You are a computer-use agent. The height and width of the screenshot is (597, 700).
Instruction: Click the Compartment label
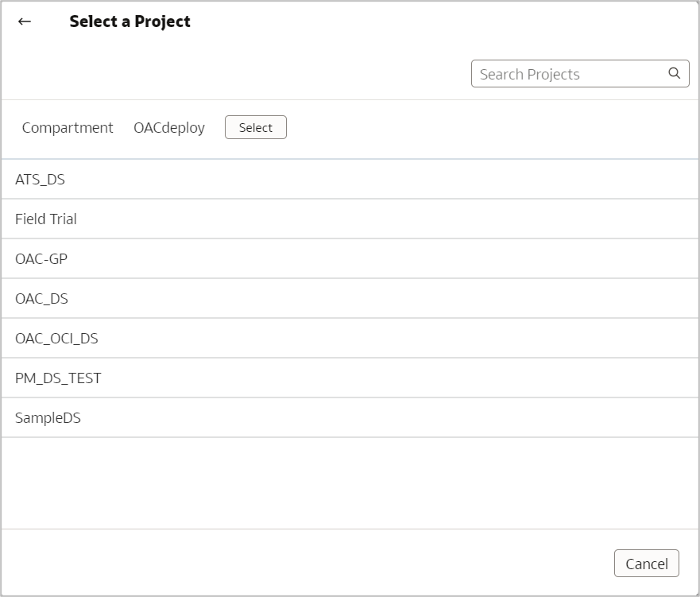coord(68,128)
